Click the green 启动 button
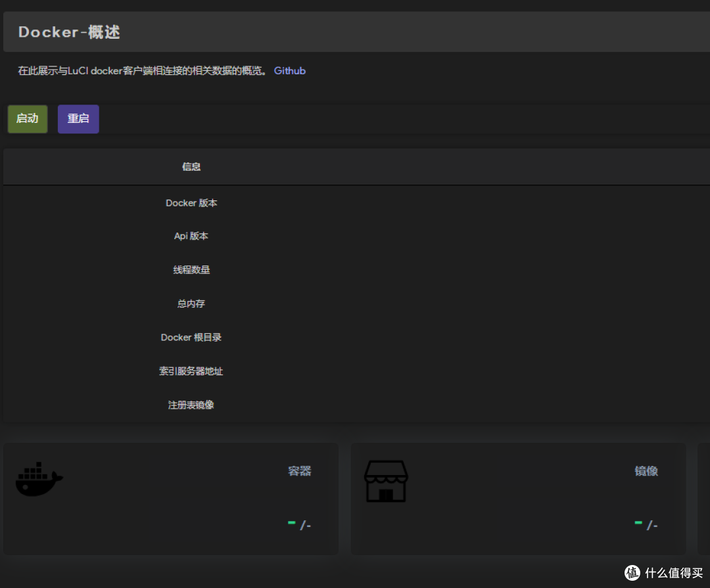Viewport: 710px width, 588px height. coord(28,119)
